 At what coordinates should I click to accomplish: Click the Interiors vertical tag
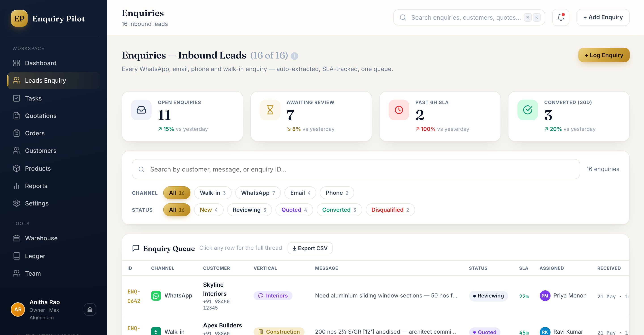[x=273, y=295]
